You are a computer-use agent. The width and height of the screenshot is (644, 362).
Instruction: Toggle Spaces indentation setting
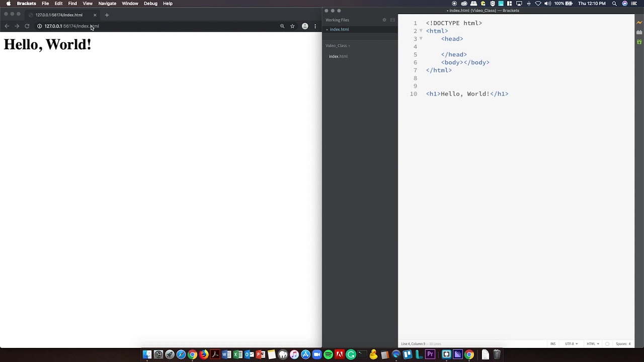621,344
